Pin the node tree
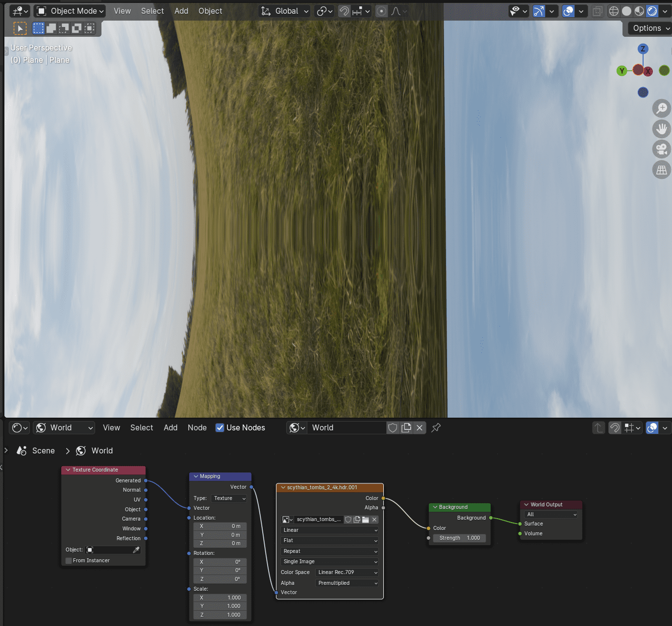Image resolution: width=672 pixels, height=626 pixels. pos(436,427)
